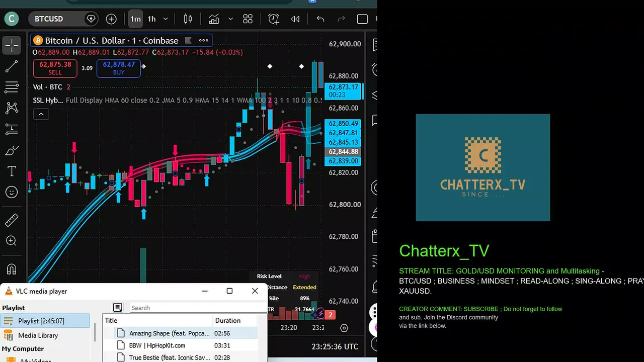Click the red badge showing 2
Image resolution: width=644 pixels, height=362 pixels.
[331, 315]
